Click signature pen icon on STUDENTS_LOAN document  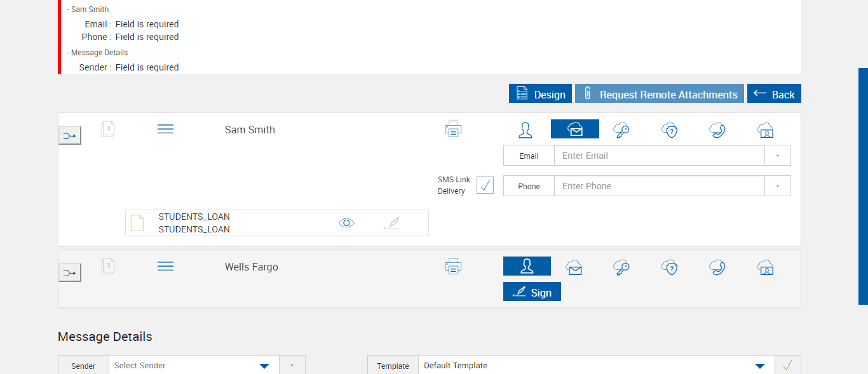click(392, 223)
